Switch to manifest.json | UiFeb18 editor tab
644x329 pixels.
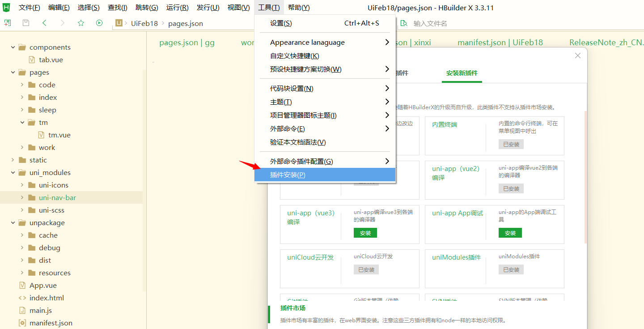[500, 43]
